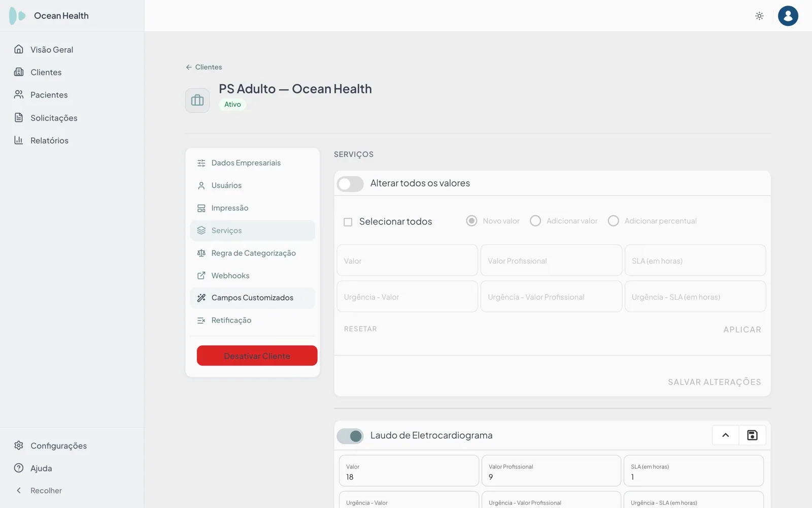Enable the Alterar todos os valores switch

pos(350,183)
